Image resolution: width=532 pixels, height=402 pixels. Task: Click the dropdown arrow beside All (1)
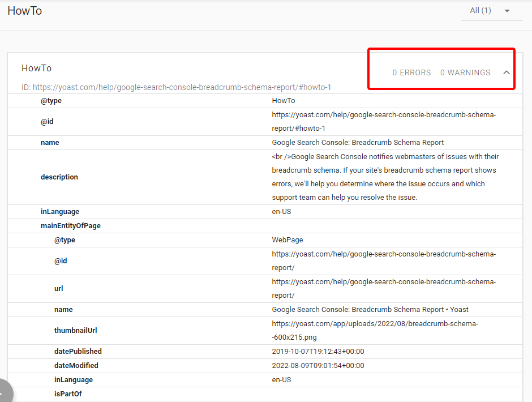point(507,11)
